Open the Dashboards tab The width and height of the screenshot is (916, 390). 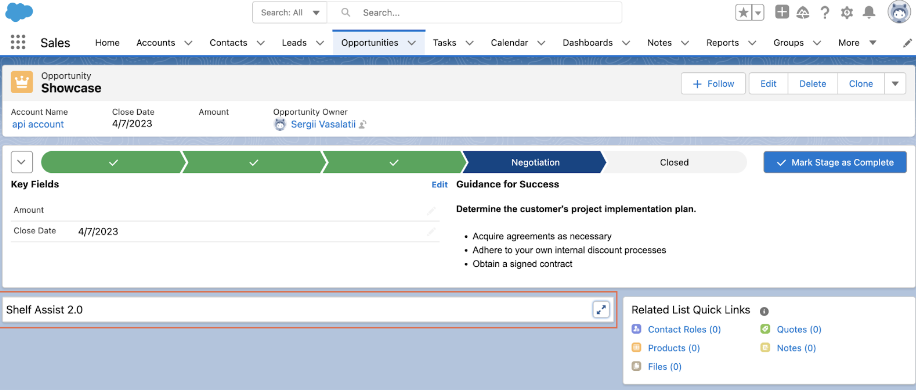(588, 43)
